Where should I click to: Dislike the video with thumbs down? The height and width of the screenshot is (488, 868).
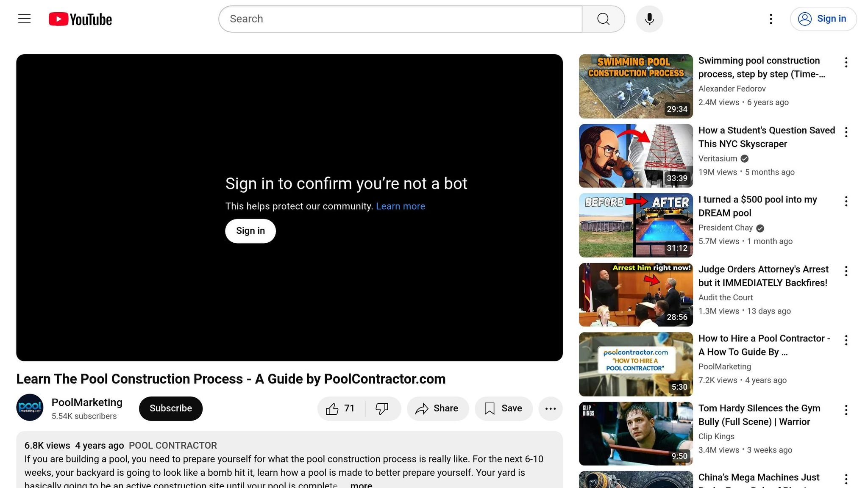click(382, 408)
